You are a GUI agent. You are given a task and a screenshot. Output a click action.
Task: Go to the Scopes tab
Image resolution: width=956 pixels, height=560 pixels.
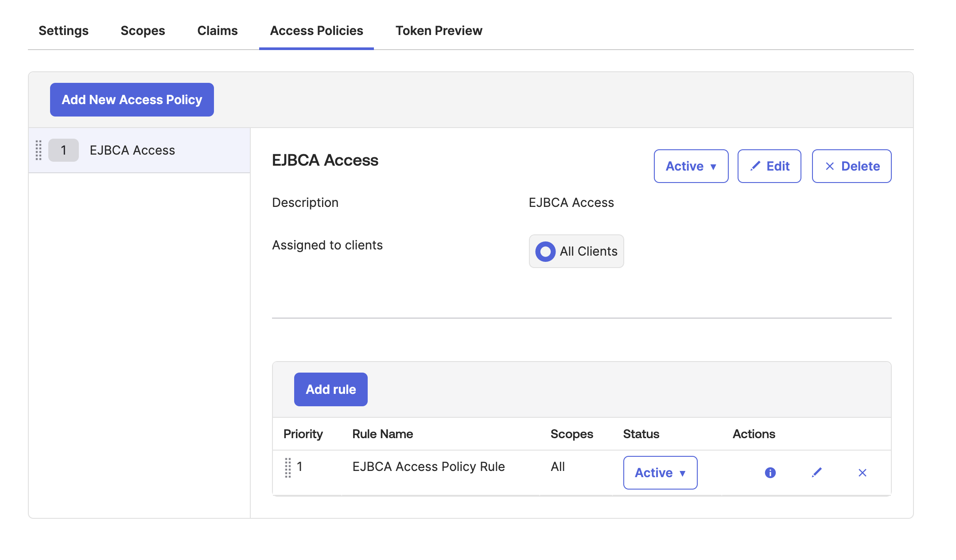[x=143, y=31]
